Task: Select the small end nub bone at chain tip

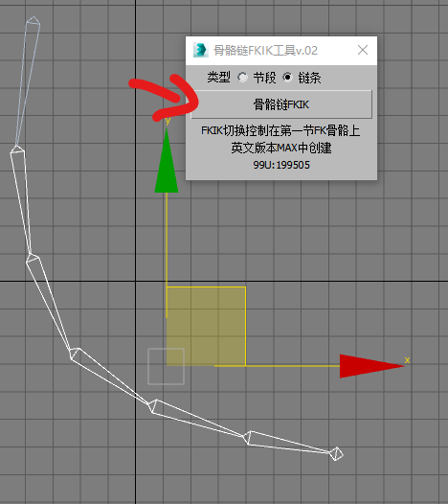Action: 337,454
